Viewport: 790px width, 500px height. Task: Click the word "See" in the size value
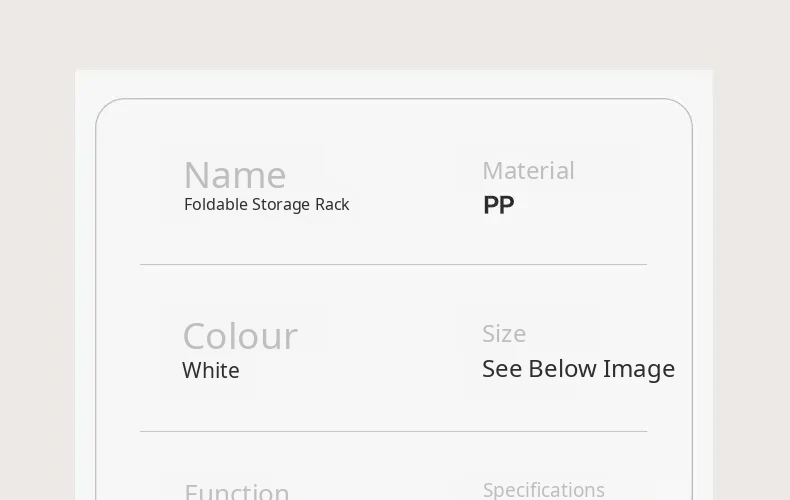pos(502,369)
